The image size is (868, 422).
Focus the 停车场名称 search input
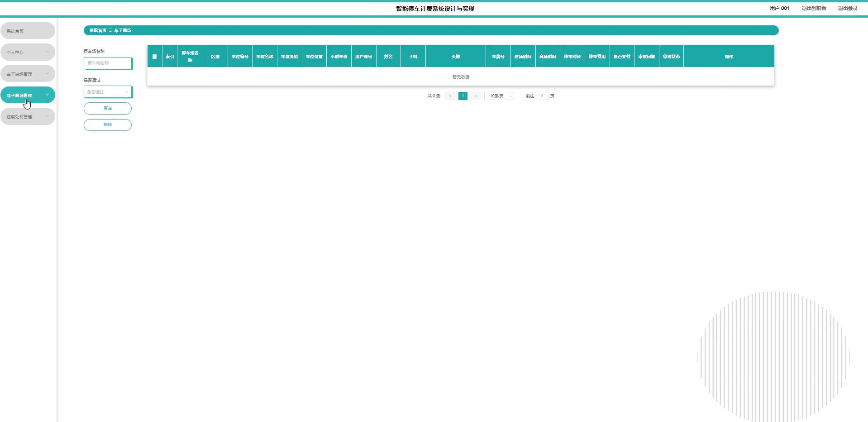[x=108, y=63]
